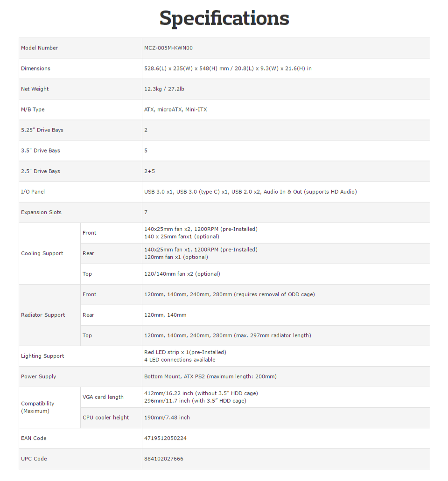Click ATX, microATX, Mini-ITX value
Screen dimensions: 448x481
175,110
